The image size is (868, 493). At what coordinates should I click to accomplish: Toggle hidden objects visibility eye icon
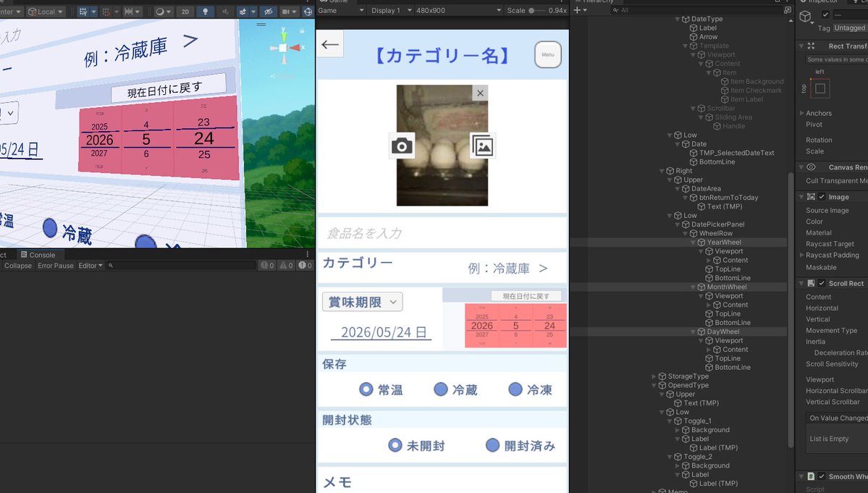(268, 11)
